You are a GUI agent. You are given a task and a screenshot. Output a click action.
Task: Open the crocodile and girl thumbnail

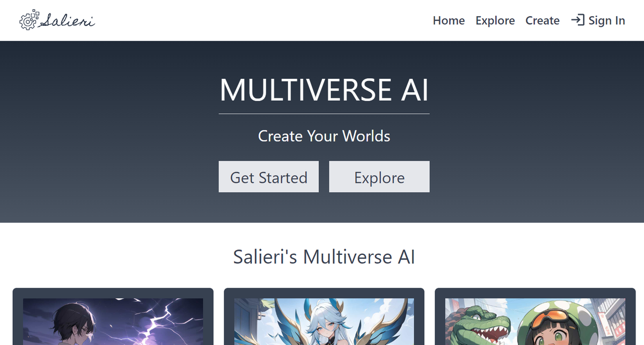pyautogui.click(x=535, y=321)
